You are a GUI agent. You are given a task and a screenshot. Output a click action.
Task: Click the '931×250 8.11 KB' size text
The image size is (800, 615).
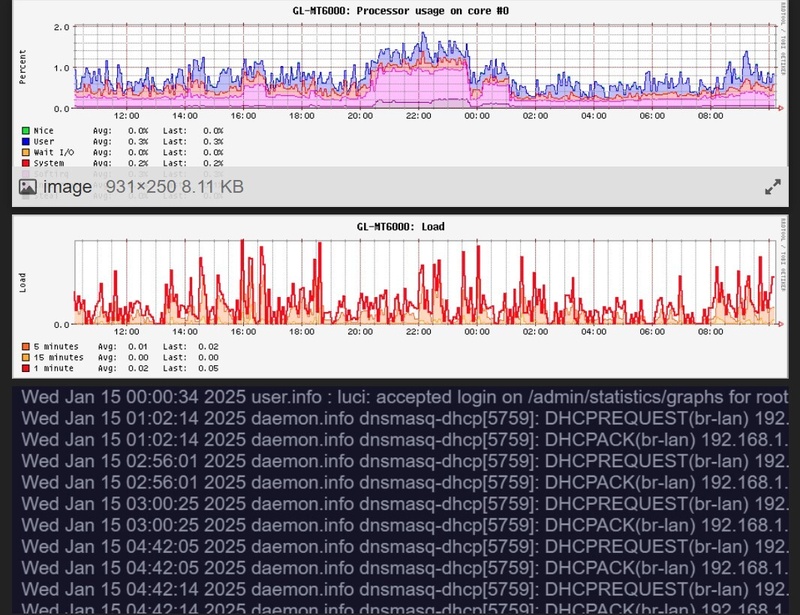tap(174, 187)
